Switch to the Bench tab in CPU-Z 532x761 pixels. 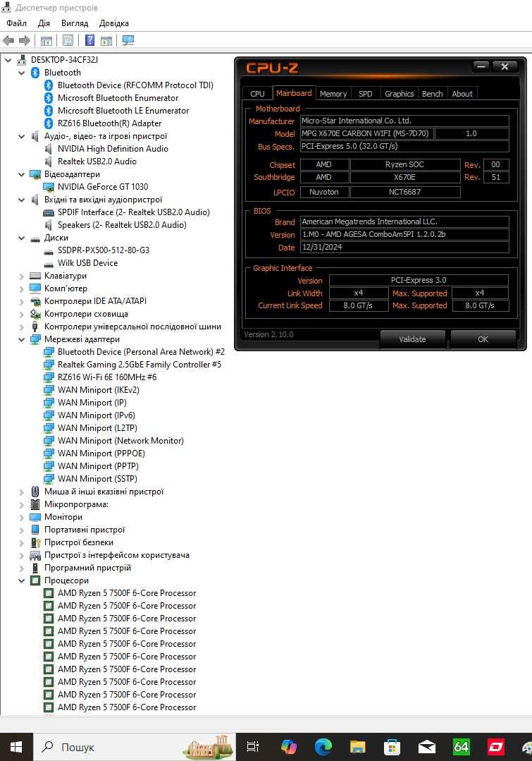pos(432,94)
